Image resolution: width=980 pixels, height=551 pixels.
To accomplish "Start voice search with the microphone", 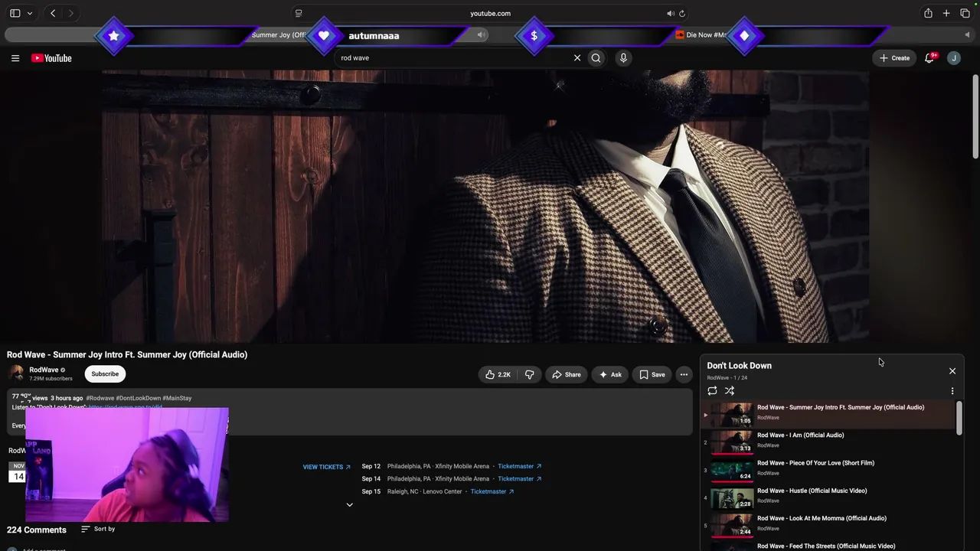I will 623,58.
